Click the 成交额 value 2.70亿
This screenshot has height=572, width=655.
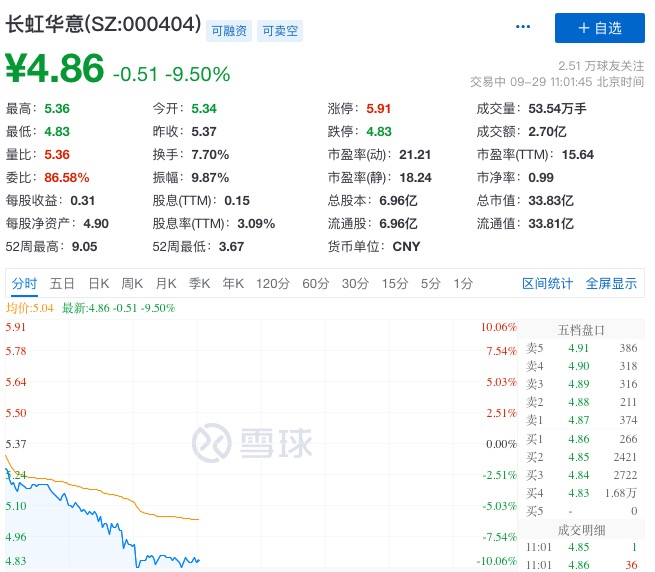click(x=547, y=132)
